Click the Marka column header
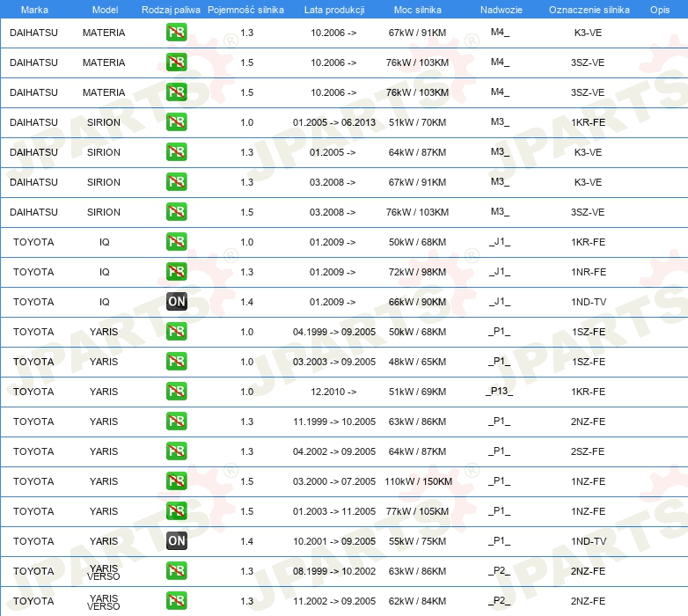 [34, 10]
